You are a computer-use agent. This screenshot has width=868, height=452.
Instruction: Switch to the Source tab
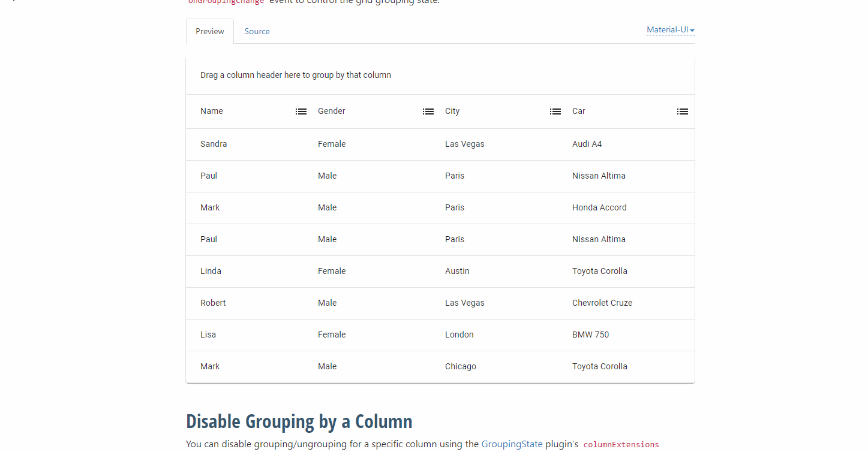[257, 31]
